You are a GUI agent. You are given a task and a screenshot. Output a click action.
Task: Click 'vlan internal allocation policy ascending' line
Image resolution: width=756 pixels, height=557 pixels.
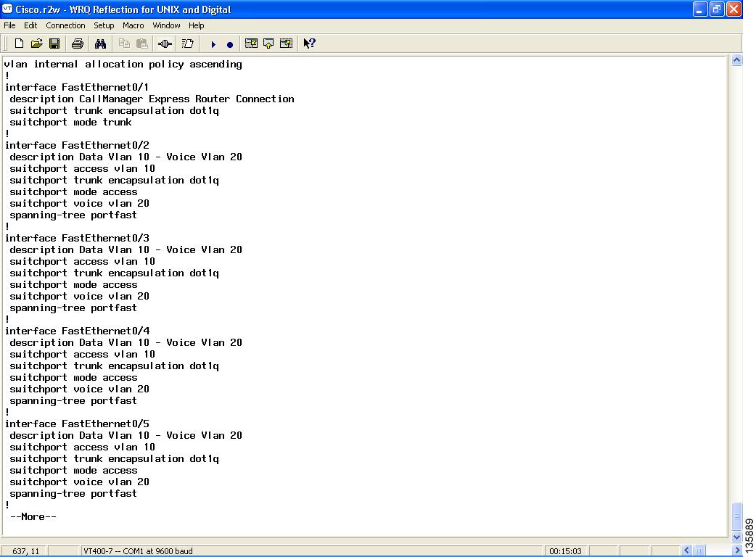coord(123,64)
